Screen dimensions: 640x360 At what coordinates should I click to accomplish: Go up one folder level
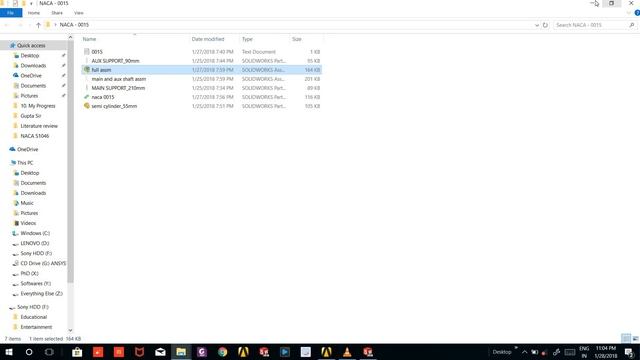38,25
